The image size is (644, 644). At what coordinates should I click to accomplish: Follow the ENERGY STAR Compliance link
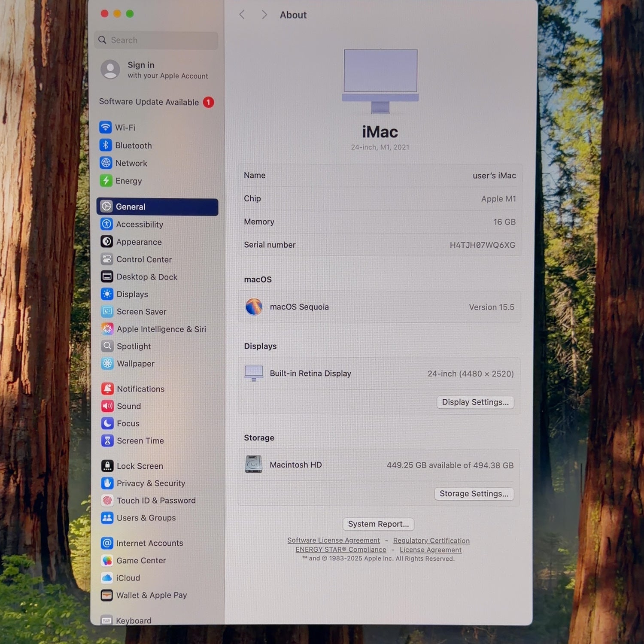coord(341,550)
